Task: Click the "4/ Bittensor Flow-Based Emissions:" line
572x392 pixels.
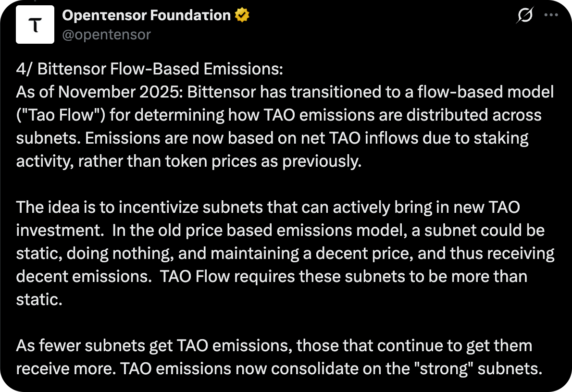Action: (149, 69)
